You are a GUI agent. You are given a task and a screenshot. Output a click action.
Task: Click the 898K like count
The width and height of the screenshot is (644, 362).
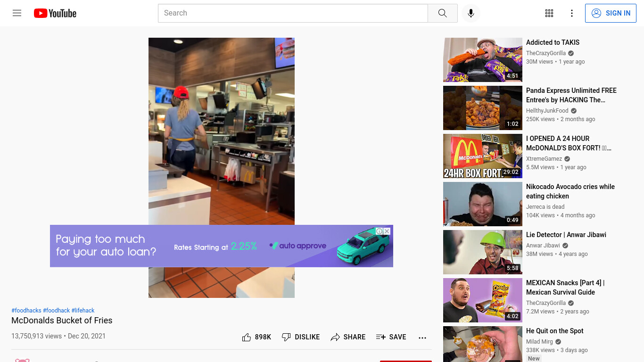pyautogui.click(x=263, y=337)
